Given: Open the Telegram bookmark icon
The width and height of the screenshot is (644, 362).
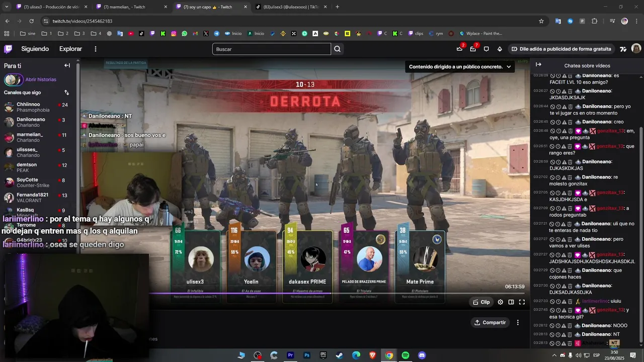Looking at the screenshot, I should [x=217, y=34].
